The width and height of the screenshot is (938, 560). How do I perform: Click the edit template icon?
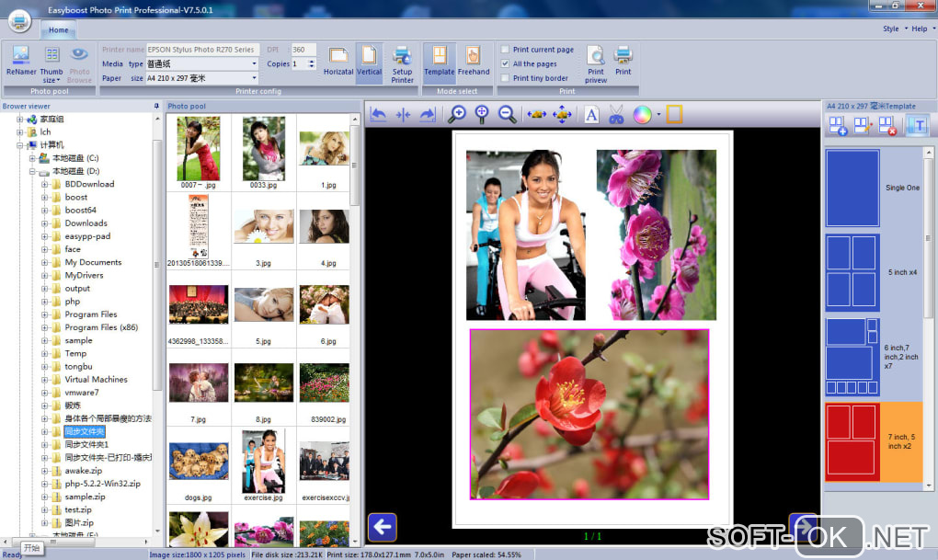coord(862,126)
